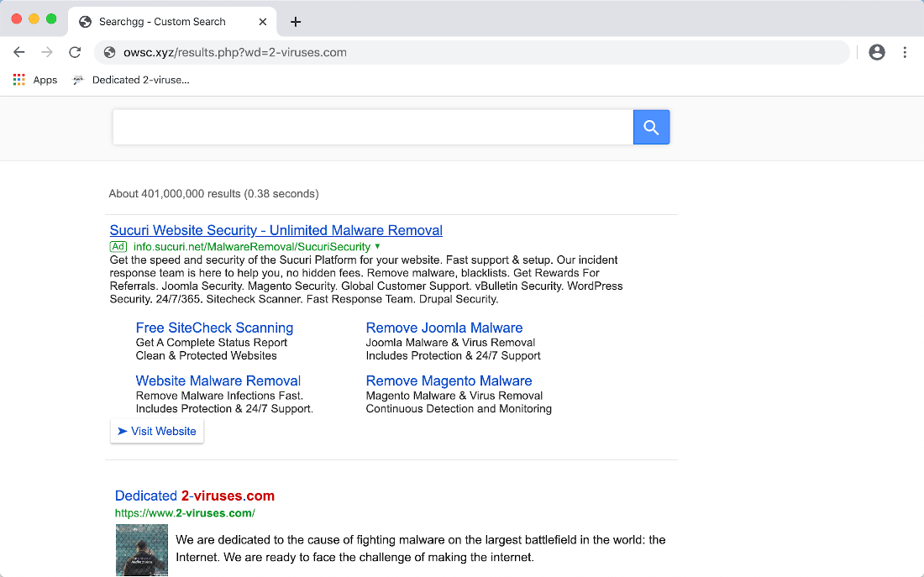Reload the page using refresh icon
The image size is (924, 577).
point(75,52)
